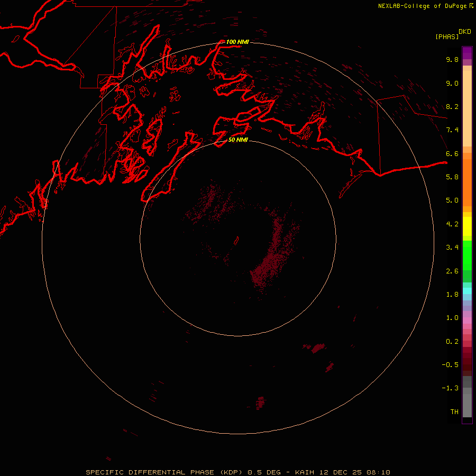Select the 4.2 legend value
The height and width of the screenshot is (476, 476).
point(452,224)
